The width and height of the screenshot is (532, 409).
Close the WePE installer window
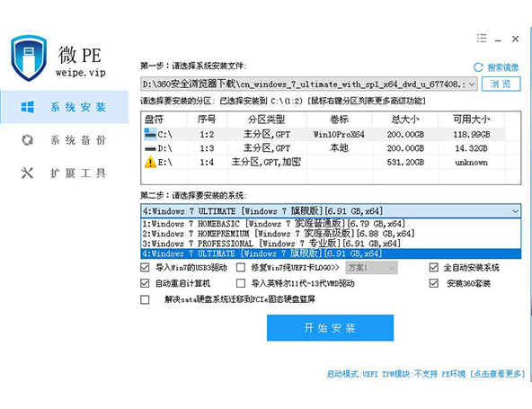[x=516, y=39]
